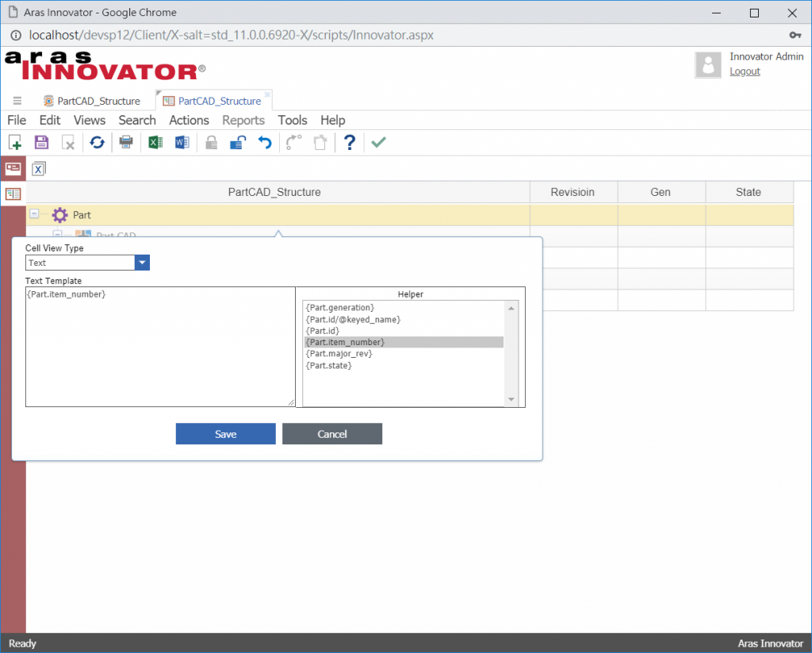Screen dimensions: 812x653
Task: Click the site info icon in address bar
Action: (16, 35)
